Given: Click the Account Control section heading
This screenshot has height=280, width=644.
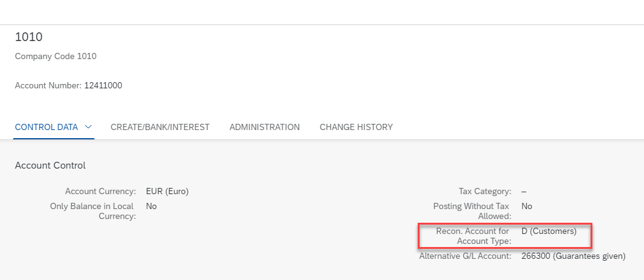Looking at the screenshot, I should click(x=50, y=166).
